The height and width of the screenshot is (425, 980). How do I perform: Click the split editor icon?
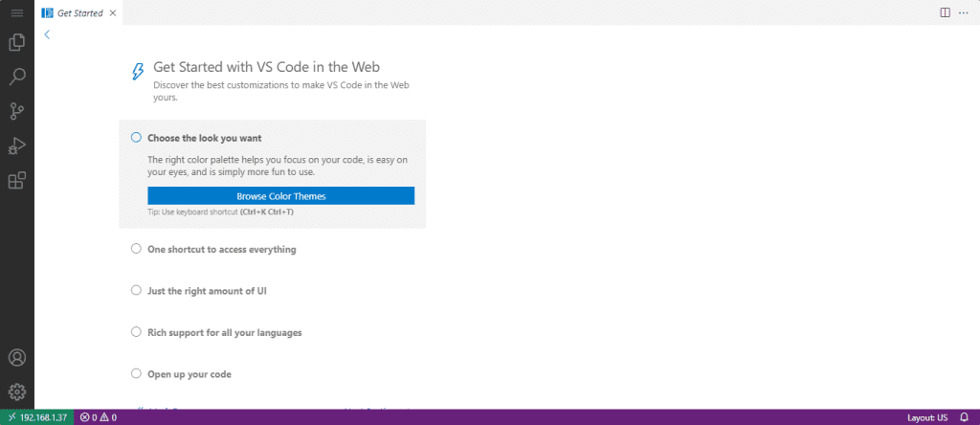coord(945,12)
